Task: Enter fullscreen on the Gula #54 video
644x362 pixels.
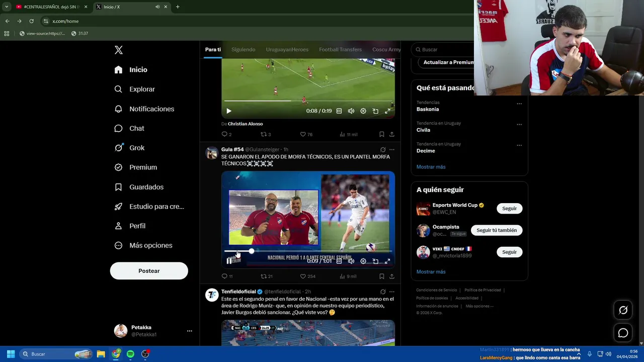Action: [x=387, y=261]
